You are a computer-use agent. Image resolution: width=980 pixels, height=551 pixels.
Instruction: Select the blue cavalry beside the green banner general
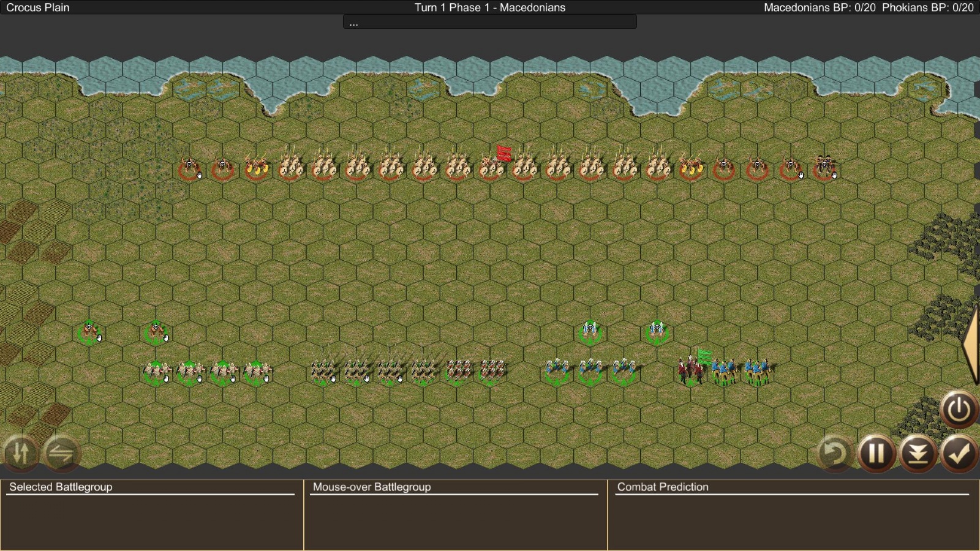[725, 372]
